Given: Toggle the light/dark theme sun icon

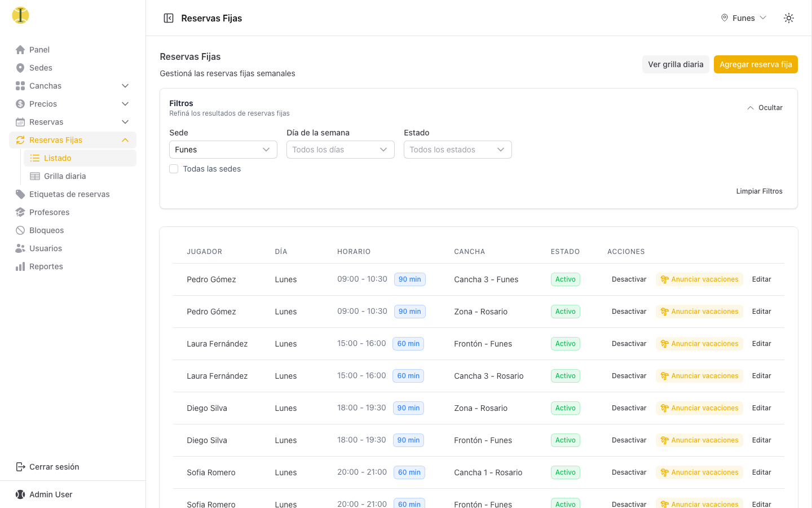Looking at the screenshot, I should point(789,18).
